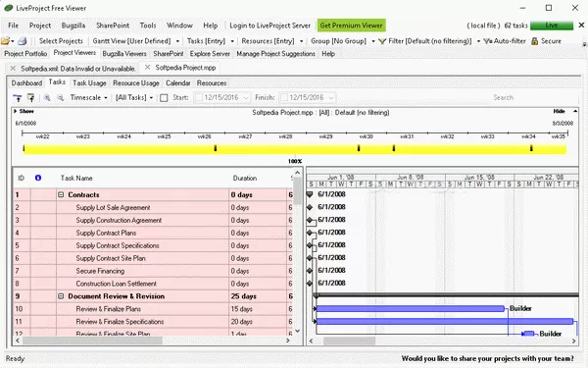Image resolution: width=588 pixels, height=368 pixels.
Task: Toggle the checkbox inside the Finish date field
Action: (284, 97)
